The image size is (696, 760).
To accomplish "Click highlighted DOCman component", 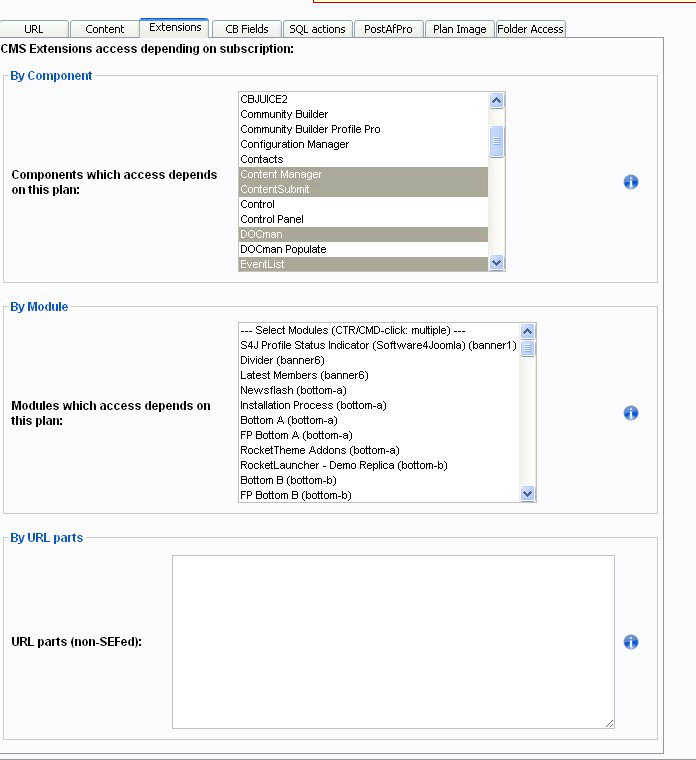I will point(364,235).
